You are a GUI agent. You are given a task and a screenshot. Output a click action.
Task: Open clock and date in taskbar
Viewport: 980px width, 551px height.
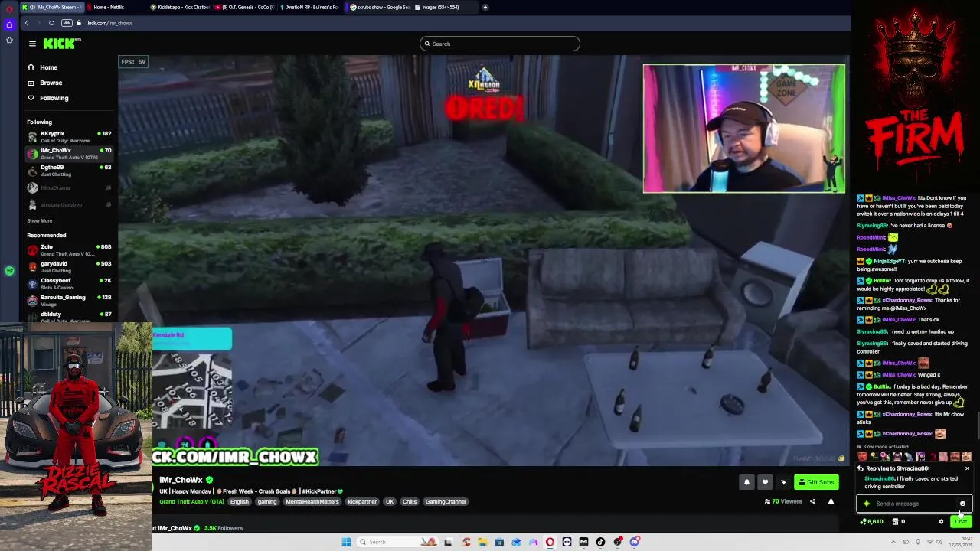coord(961,542)
